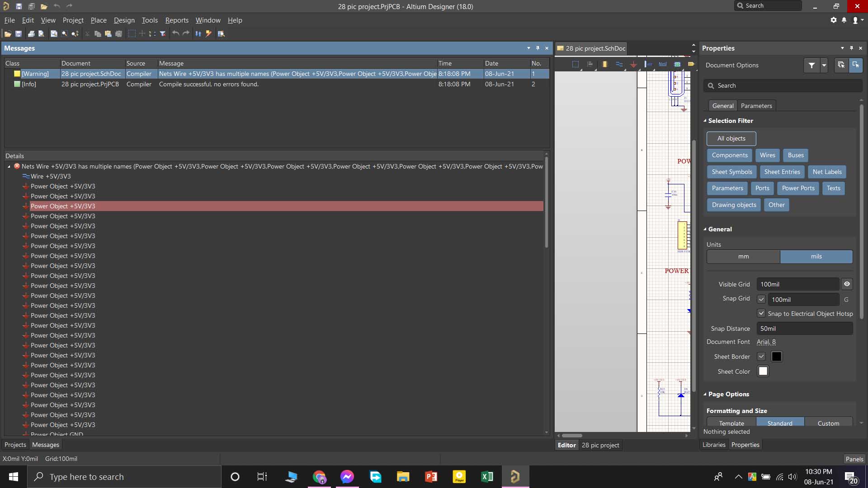Click the Place Part icon in schematic toolbar
Viewport: 868px width, 488px height.
(604, 64)
